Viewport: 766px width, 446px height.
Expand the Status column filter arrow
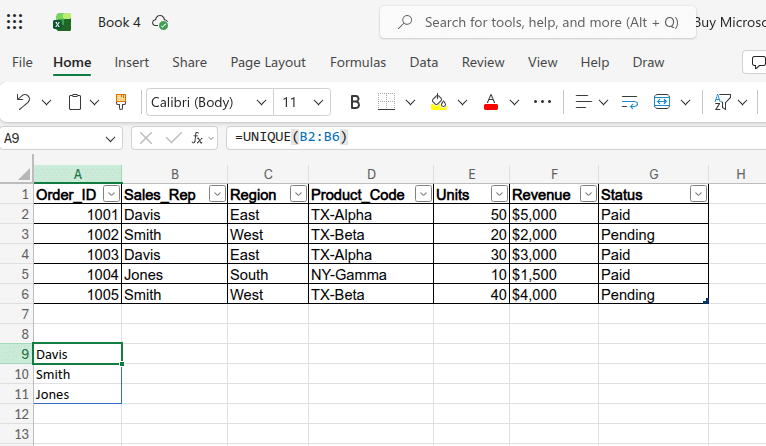(x=697, y=195)
